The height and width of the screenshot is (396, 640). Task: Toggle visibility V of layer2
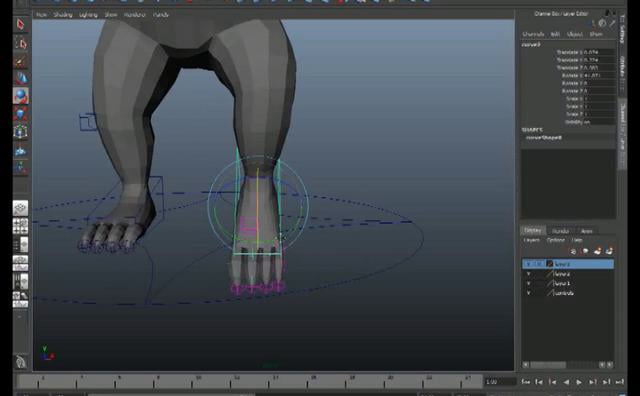coord(528,274)
